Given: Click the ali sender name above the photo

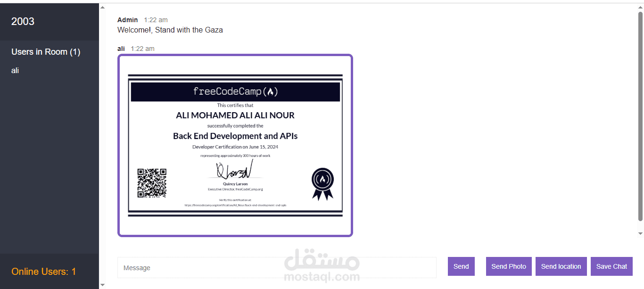Looking at the screenshot, I should [121, 49].
